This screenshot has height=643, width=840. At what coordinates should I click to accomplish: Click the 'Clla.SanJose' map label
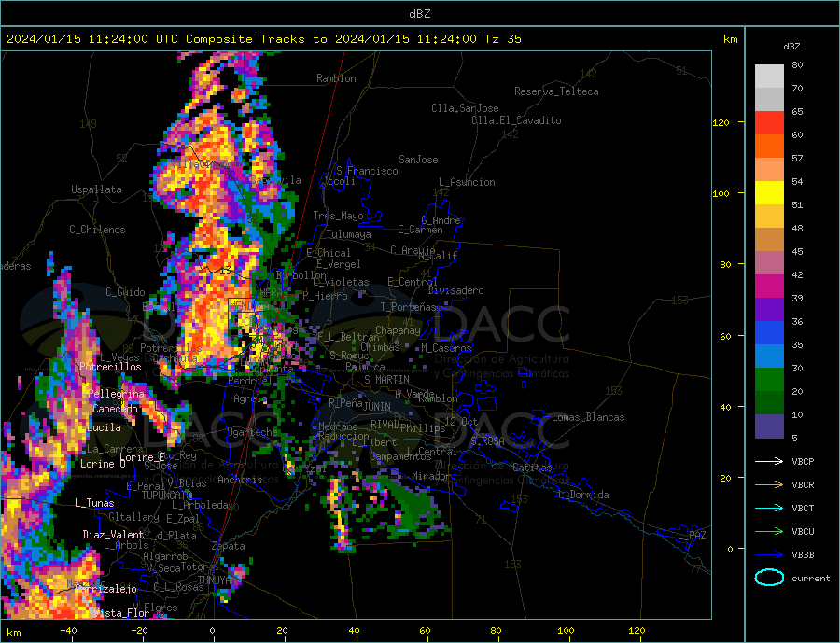[x=465, y=108]
